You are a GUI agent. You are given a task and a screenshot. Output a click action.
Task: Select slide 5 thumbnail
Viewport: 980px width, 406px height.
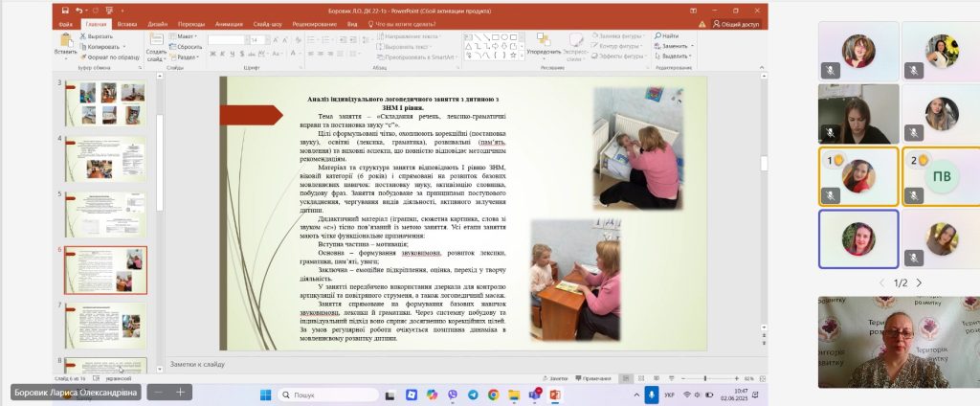click(105, 214)
